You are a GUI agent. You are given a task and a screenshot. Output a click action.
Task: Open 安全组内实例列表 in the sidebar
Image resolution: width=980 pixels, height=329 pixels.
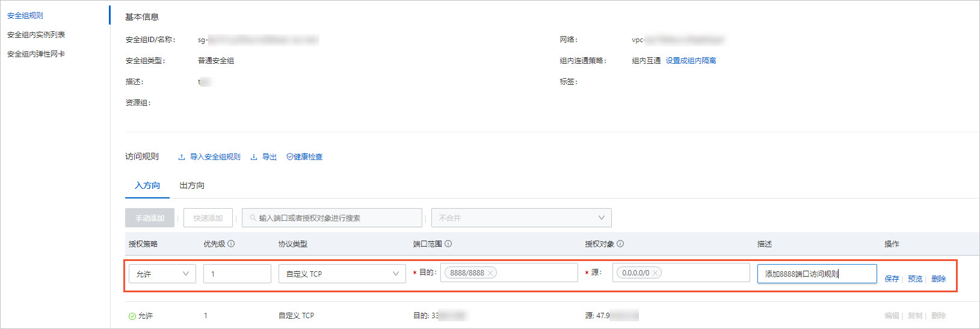(36, 35)
